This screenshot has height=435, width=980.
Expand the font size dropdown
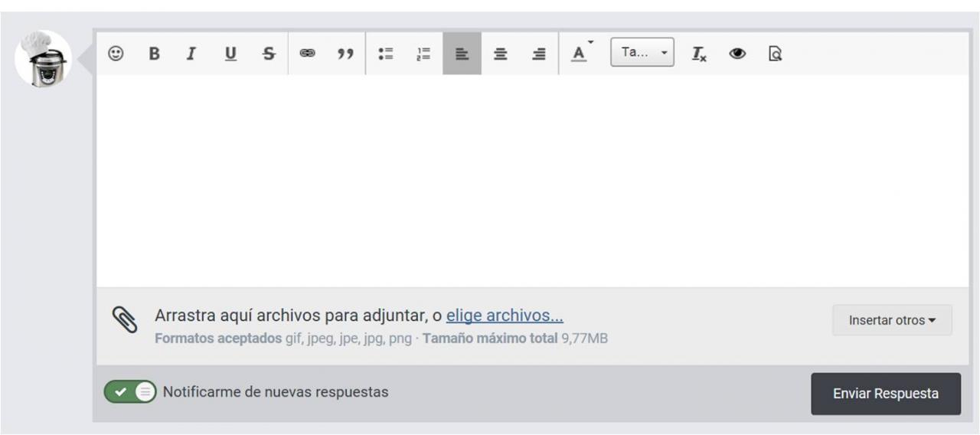(x=642, y=53)
